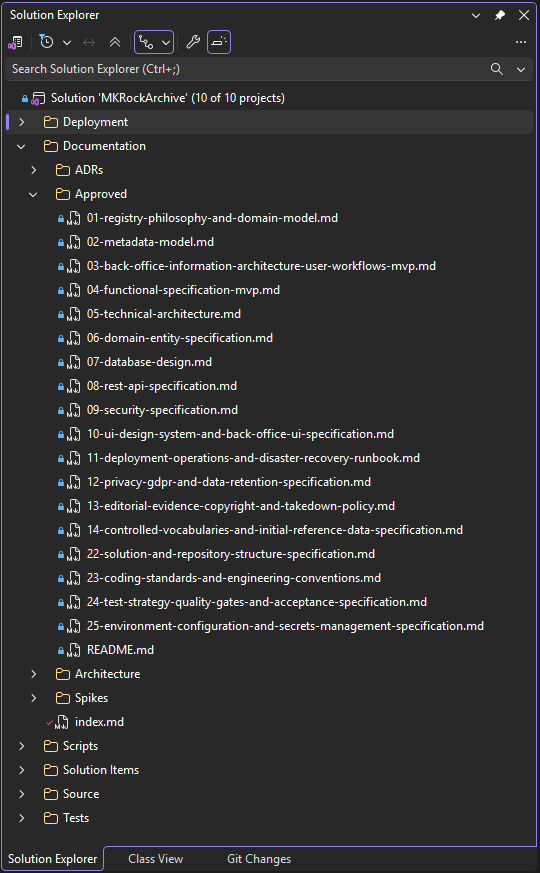The image size is (540, 873).
Task: Click markdown icon of 05-technical-architecture.md
Action: 73,314
